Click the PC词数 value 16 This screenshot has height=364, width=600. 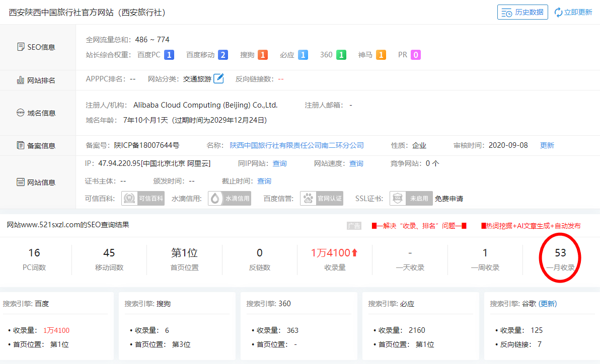(34, 253)
